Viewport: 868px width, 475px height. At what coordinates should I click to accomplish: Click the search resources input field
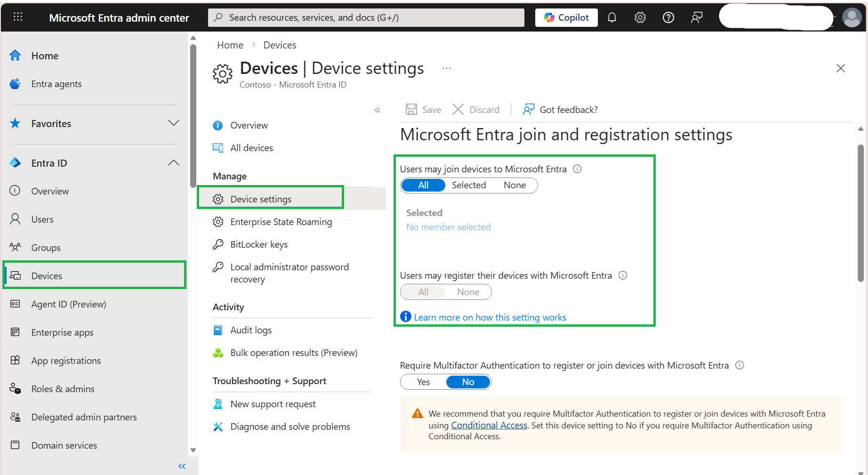(x=366, y=17)
